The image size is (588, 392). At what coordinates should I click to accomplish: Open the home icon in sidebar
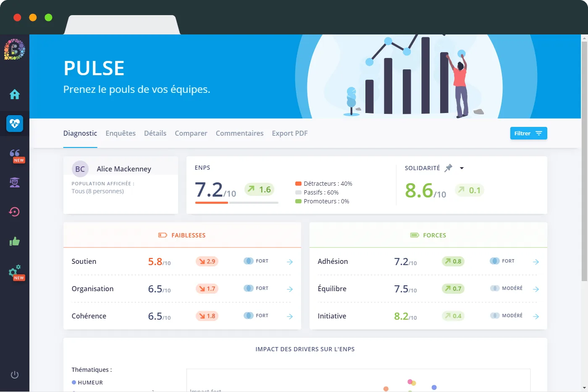(15, 94)
